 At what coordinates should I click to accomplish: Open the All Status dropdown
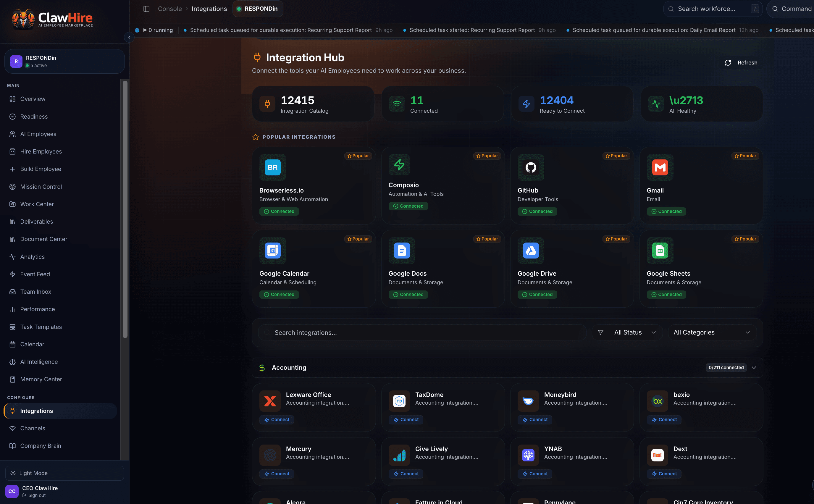(627, 332)
